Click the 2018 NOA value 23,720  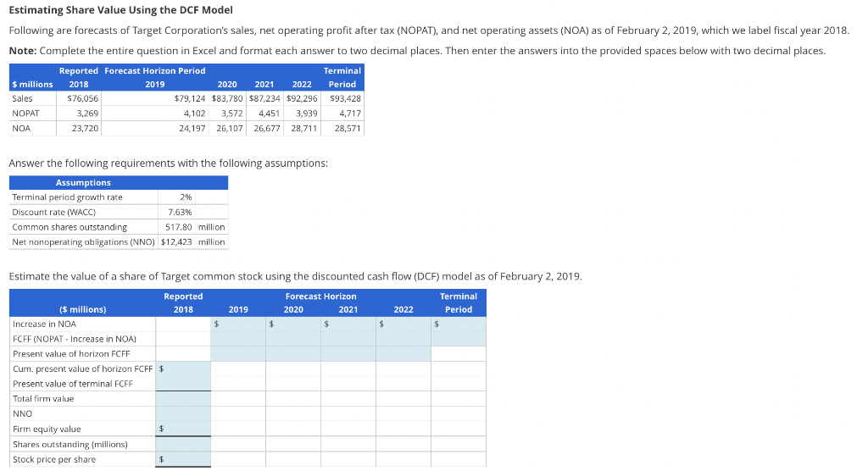click(86, 129)
